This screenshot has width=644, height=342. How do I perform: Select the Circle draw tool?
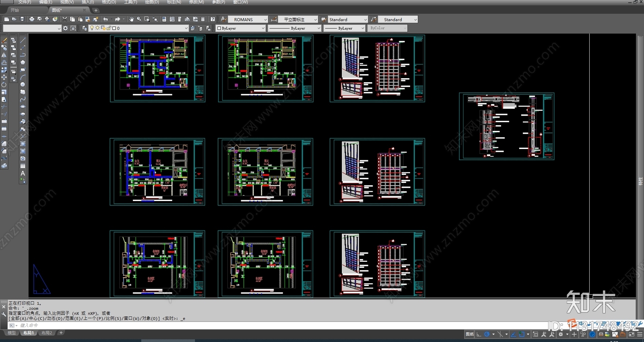[x=23, y=85]
